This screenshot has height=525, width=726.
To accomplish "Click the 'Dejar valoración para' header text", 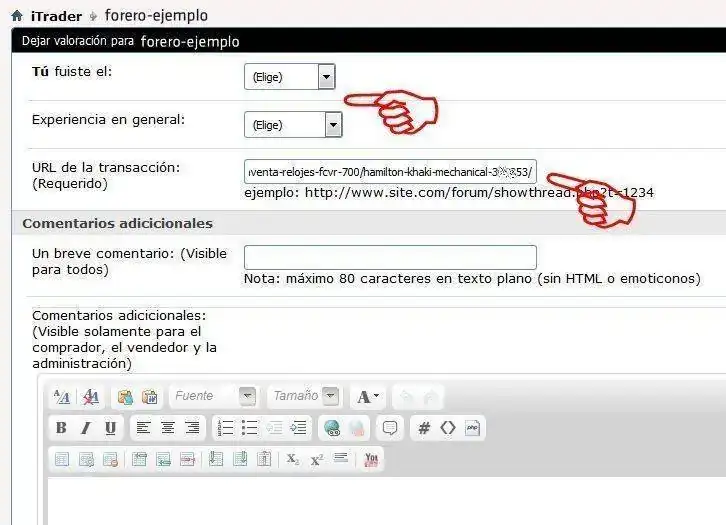I will 78,41.
